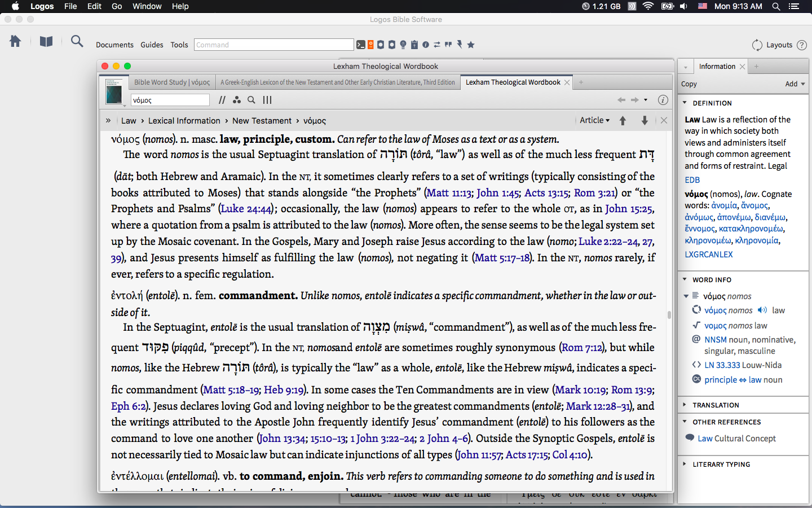Open the Tools menu
Screen dimensions: 812x508
[x=179, y=45]
